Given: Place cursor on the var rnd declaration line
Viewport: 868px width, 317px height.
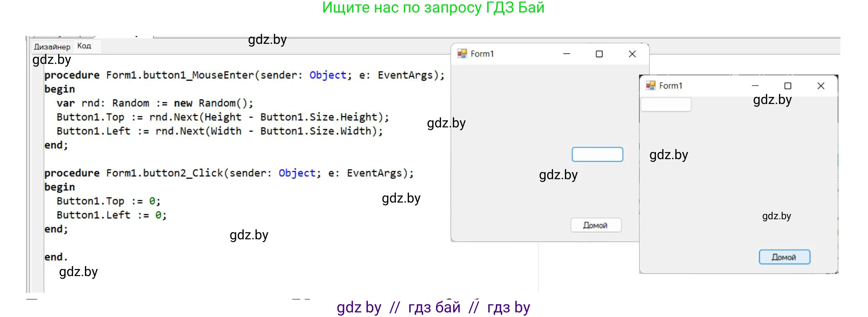Looking at the screenshot, I should point(155,103).
